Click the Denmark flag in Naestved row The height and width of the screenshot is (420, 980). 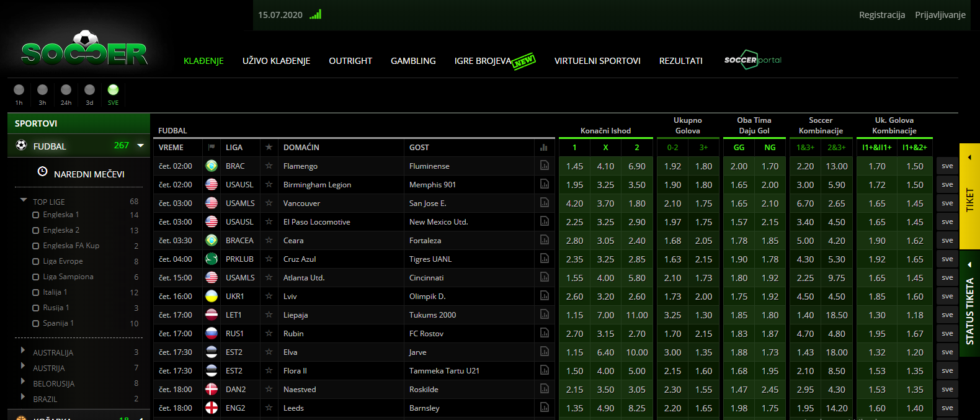coord(212,389)
